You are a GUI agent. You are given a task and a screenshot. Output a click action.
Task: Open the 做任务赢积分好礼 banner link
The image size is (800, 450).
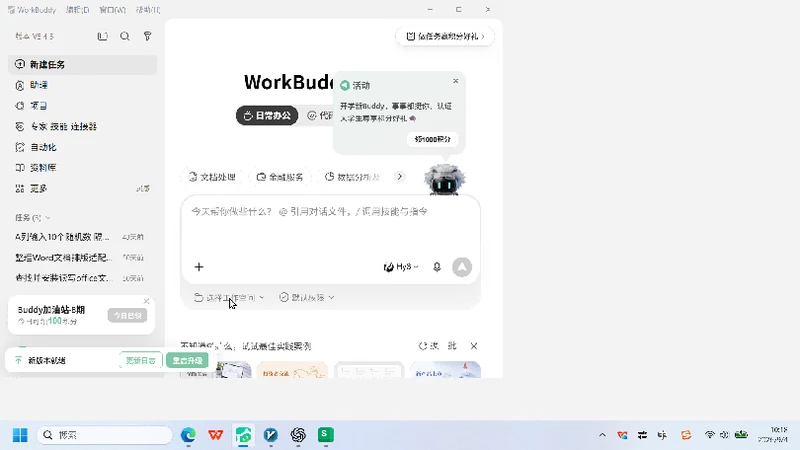[x=445, y=36]
